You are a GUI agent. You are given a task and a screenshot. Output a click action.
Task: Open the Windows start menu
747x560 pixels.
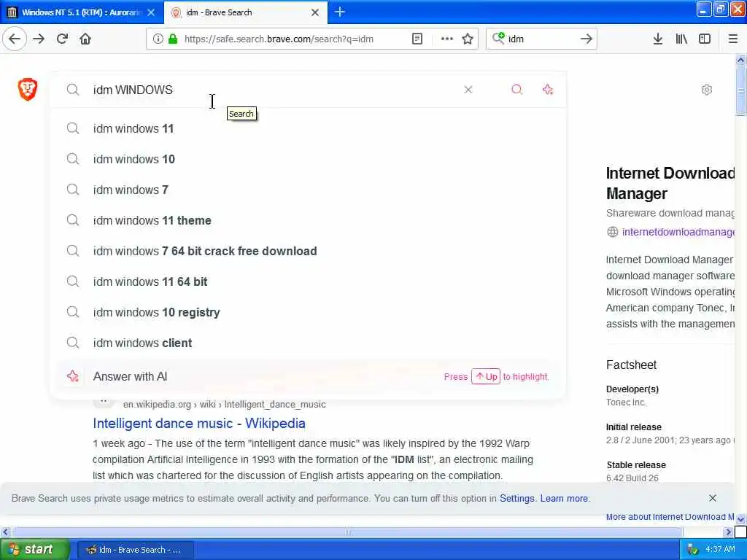click(x=35, y=549)
